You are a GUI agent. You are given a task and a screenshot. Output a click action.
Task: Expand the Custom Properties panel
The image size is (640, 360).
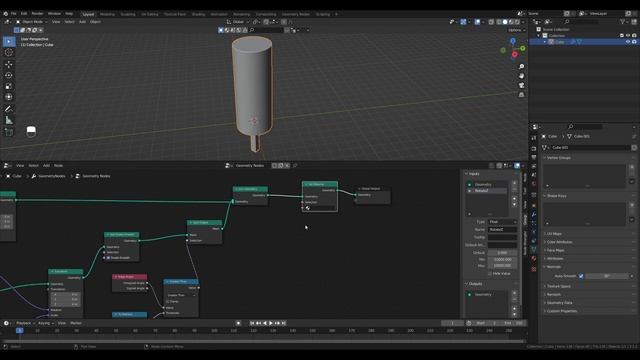[562, 311]
